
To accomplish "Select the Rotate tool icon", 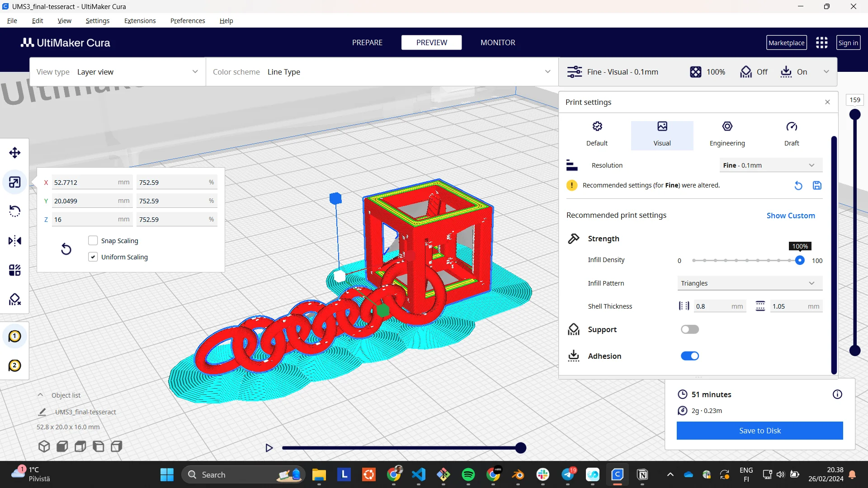I will pos(14,211).
